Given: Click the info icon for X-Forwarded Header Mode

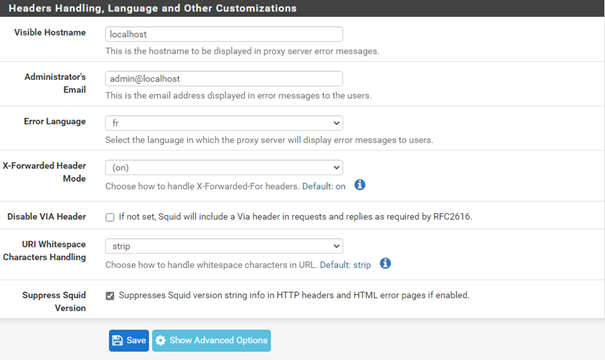Looking at the screenshot, I should point(360,185).
